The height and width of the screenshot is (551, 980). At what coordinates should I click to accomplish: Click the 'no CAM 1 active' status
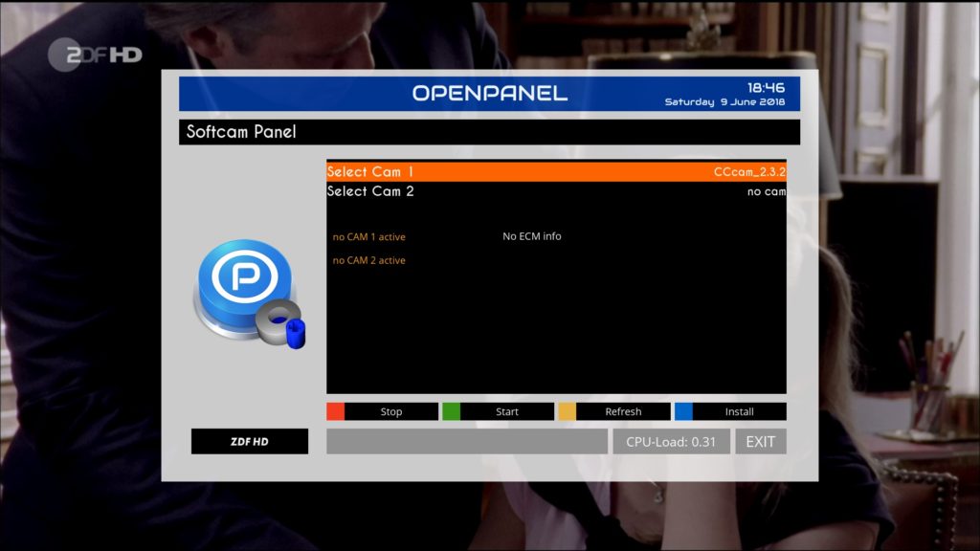[368, 237]
